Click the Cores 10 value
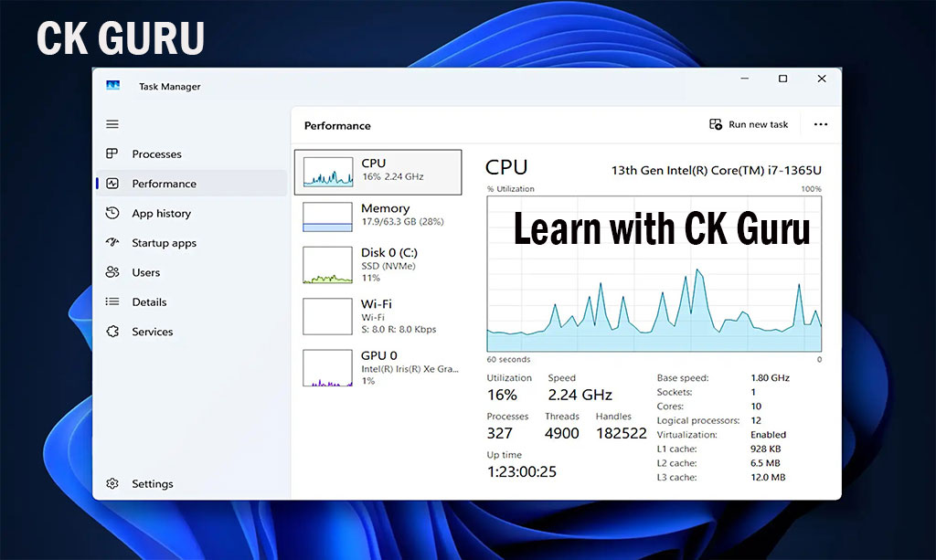This screenshot has width=936, height=560. (756, 407)
